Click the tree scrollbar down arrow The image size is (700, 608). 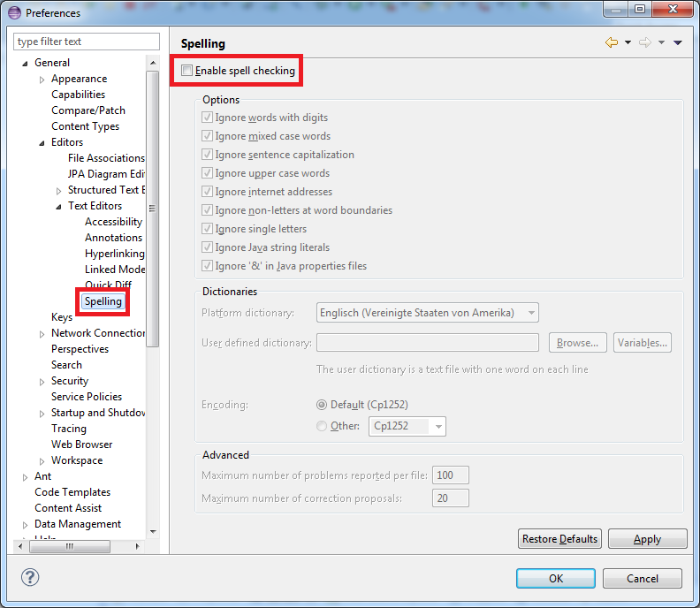[x=153, y=531]
